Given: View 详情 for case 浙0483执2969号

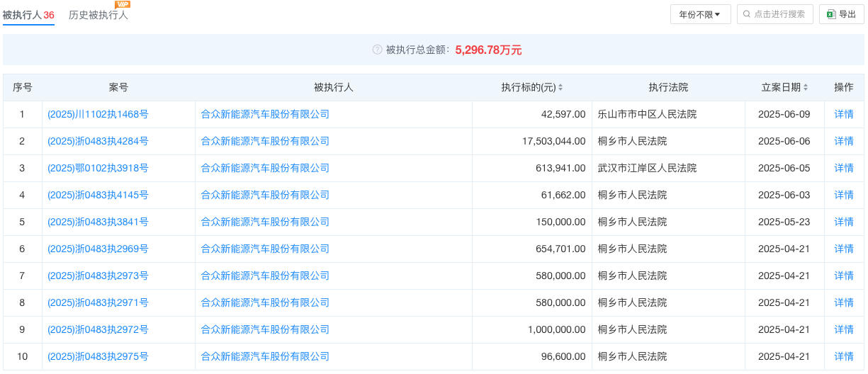Looking at the screenshot, I should [844, 249].
